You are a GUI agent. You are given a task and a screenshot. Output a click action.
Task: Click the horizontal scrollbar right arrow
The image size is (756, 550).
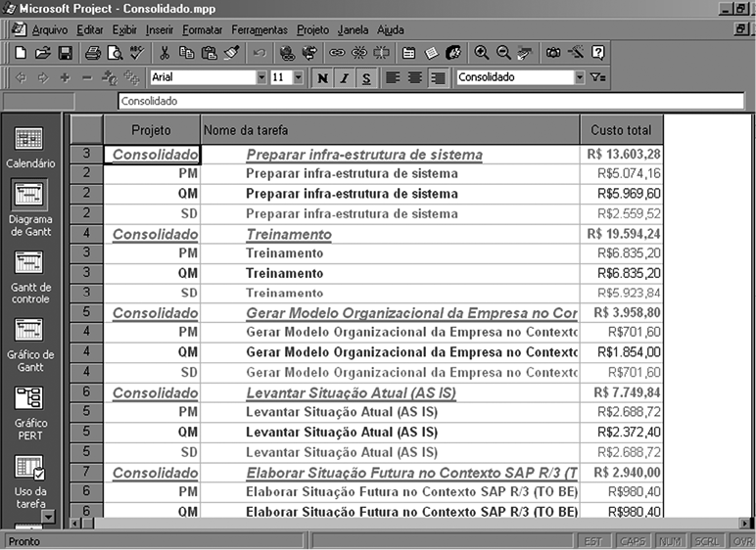pyautogui.click(x=745, y=523)
